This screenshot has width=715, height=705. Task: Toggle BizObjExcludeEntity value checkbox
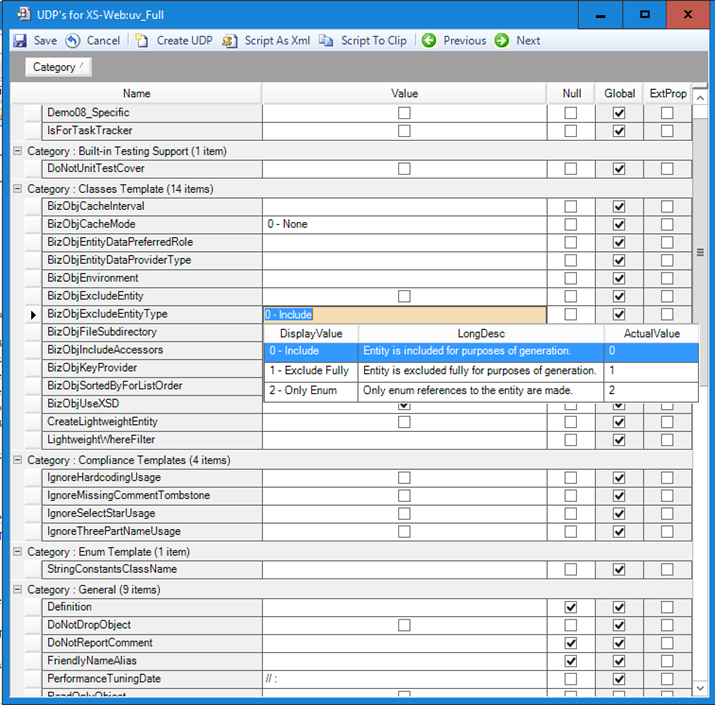(404, 296)
